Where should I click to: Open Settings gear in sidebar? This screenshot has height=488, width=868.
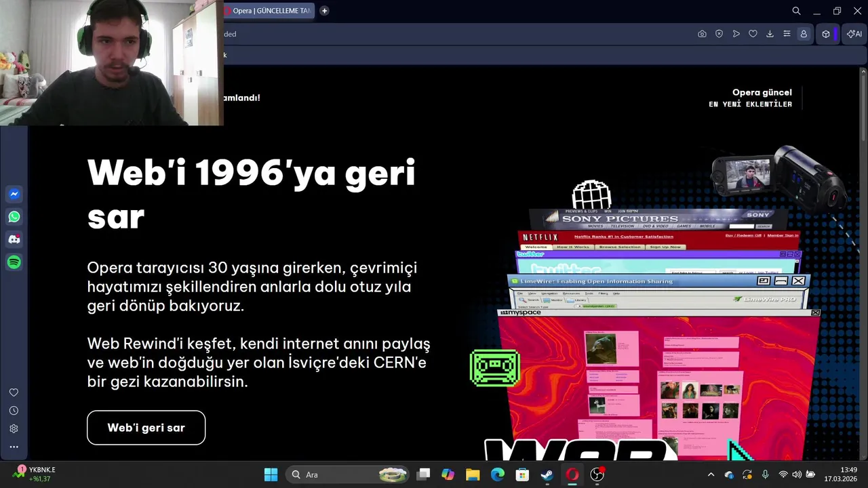tap(14, 429)
